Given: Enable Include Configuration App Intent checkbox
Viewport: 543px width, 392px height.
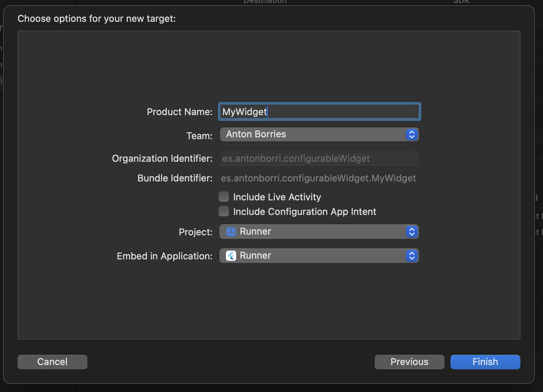Looking at the screenshot, I should (x=224, y=212).
